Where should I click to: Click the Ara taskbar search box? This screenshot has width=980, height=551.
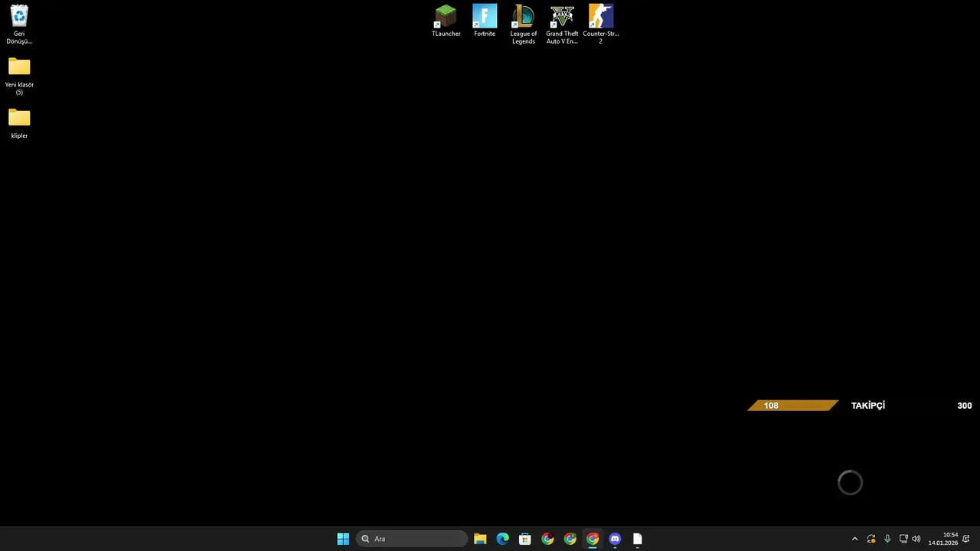coord(412,539)
